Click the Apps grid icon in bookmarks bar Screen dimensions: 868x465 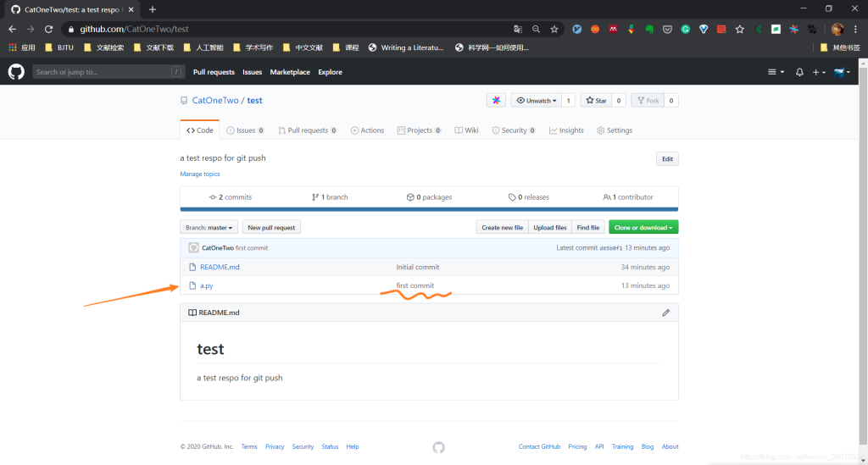[12, 47]
